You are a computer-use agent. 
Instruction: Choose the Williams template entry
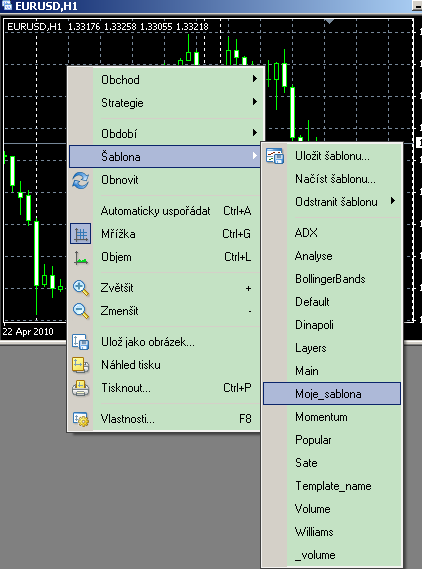[332, 532]
